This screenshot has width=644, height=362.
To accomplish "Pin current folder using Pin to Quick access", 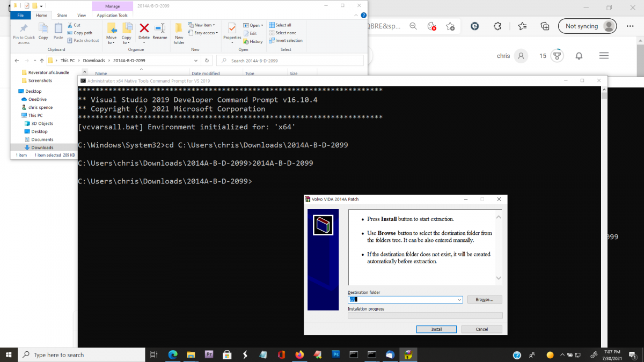I will click(23, 32).
